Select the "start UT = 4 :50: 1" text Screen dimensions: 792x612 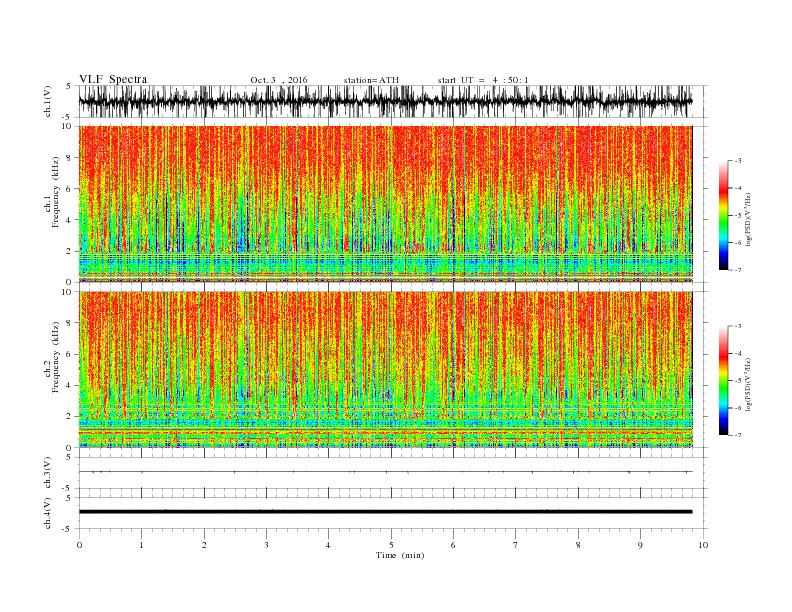coord(483,80)
